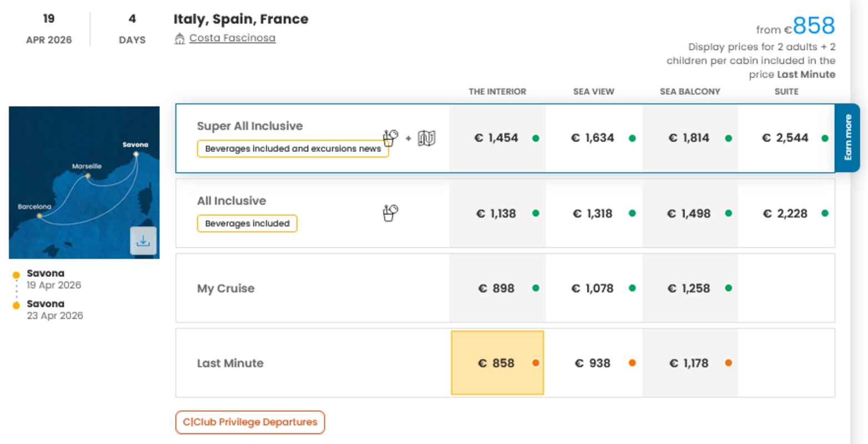
Task: Choose Super All Inclusive suite €2,544
Action: (785, 138)
